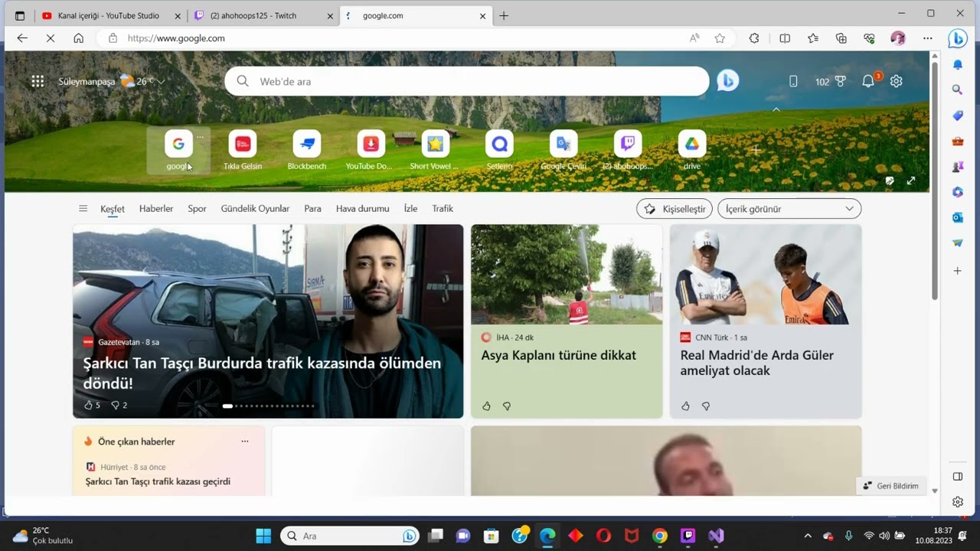980x551 pixels.
Task: Click the Read aloud icon in address bar
Action: pos(694,38)
